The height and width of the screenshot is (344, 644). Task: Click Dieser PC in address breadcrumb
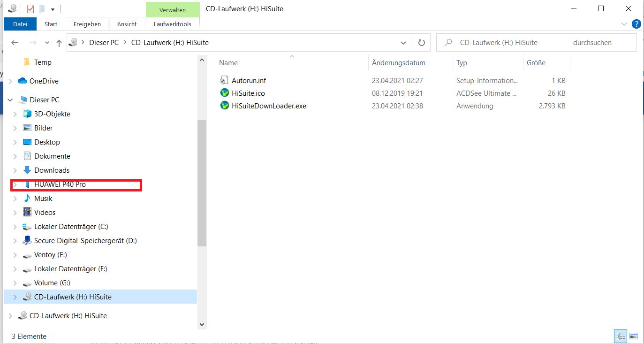click(104, 43)
